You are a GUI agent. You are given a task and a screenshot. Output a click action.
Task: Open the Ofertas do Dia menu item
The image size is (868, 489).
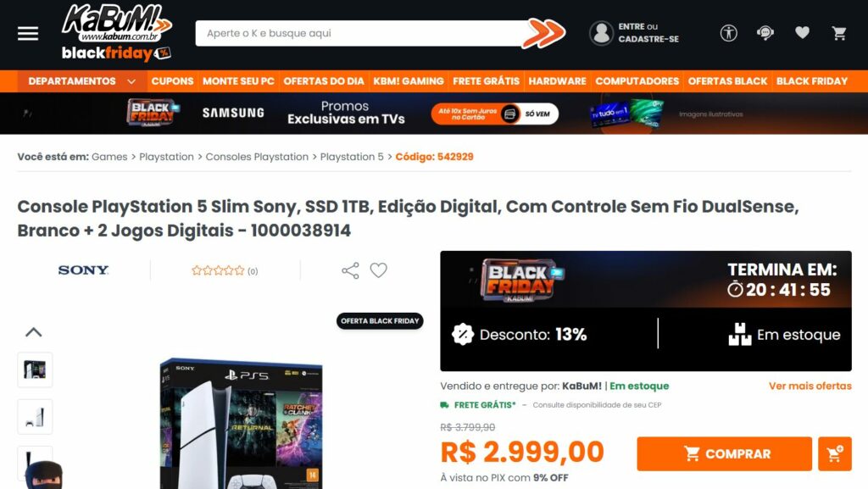324,81
